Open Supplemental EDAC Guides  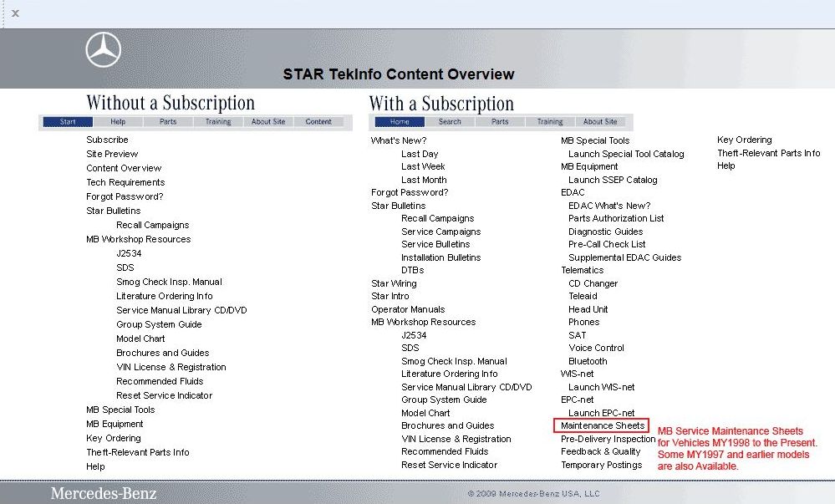pos(624,257)
